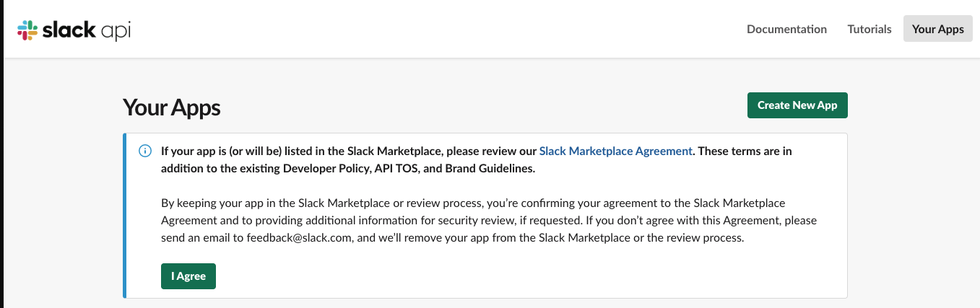
Task: Click the "api" text beside the Slack logo
Action: pyautogui.click(x=116, y=31)
